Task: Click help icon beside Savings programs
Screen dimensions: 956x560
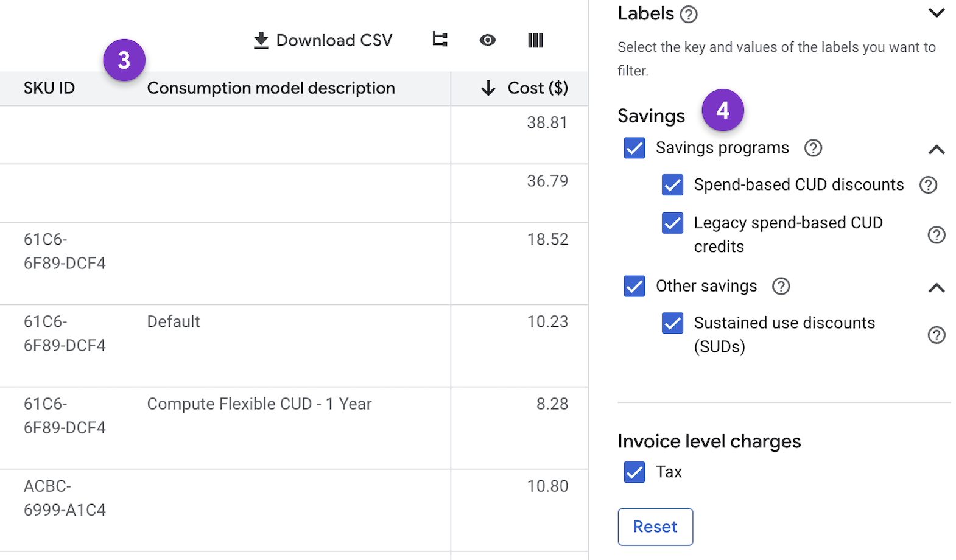Action: pyautogui.click(x=813, y=148)
